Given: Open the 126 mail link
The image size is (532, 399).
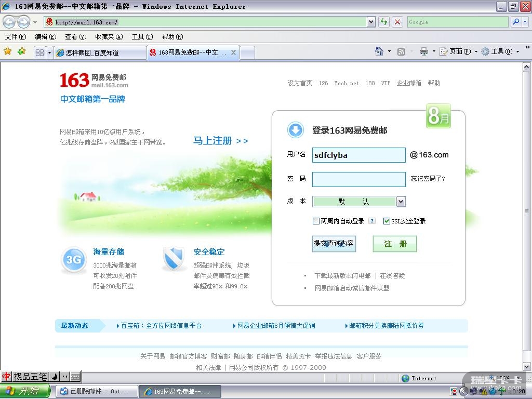Looking at the screenshot, I should tap(323, 83).
